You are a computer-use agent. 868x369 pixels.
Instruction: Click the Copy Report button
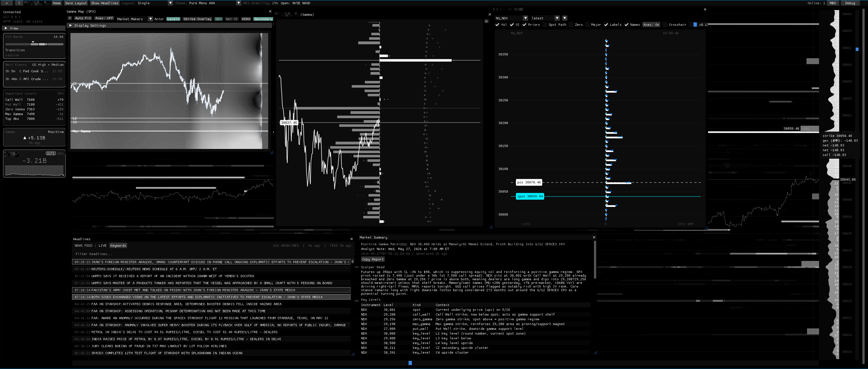tap(373, 259)
